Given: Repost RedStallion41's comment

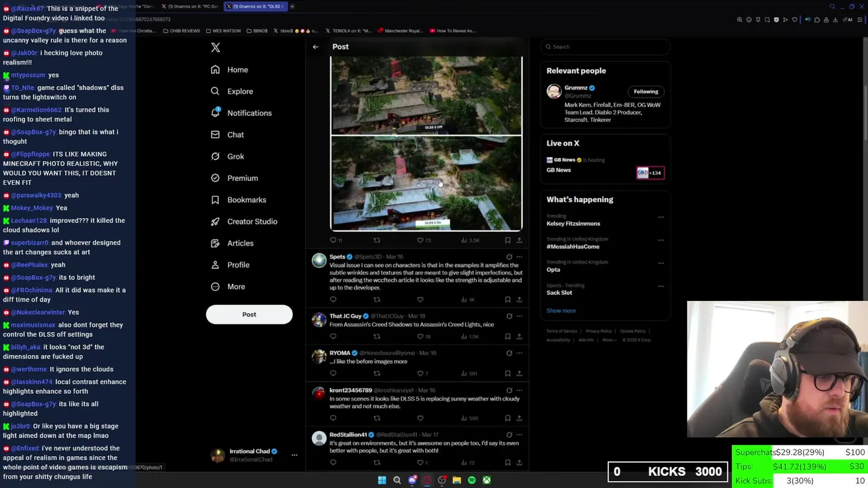Looking at the screenshot, I should tap(377, 463).
